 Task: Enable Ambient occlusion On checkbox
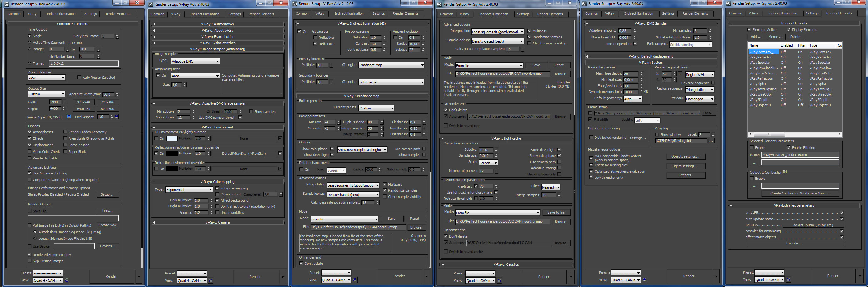(x=395, y=38)
